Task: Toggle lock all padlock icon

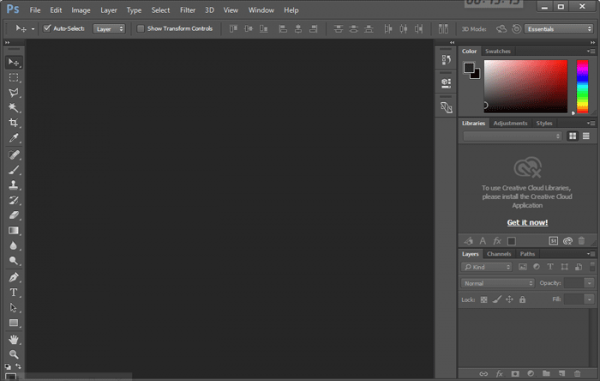Action: [x=522, y=300]
